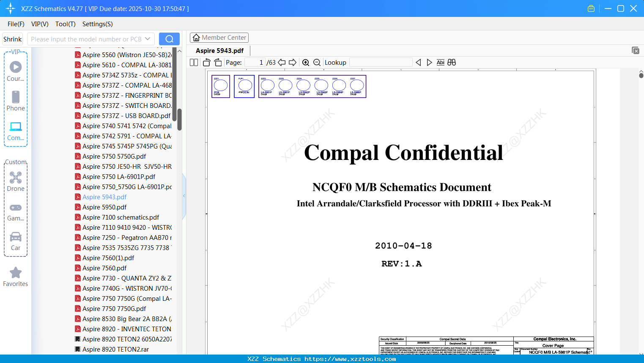Find previous lookup match

click(418, 63)
